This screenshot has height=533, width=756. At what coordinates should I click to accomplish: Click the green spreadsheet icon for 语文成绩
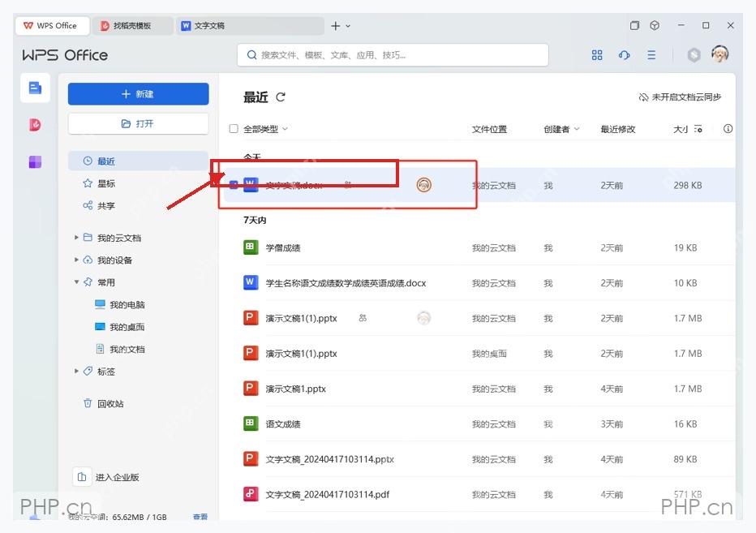(x=250, y=423)
